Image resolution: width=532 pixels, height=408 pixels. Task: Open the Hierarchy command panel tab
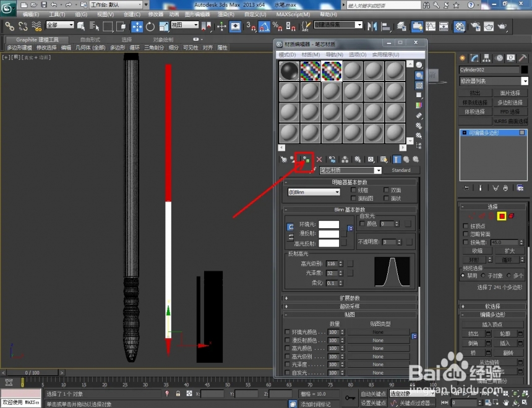click(x=487, y=58)
